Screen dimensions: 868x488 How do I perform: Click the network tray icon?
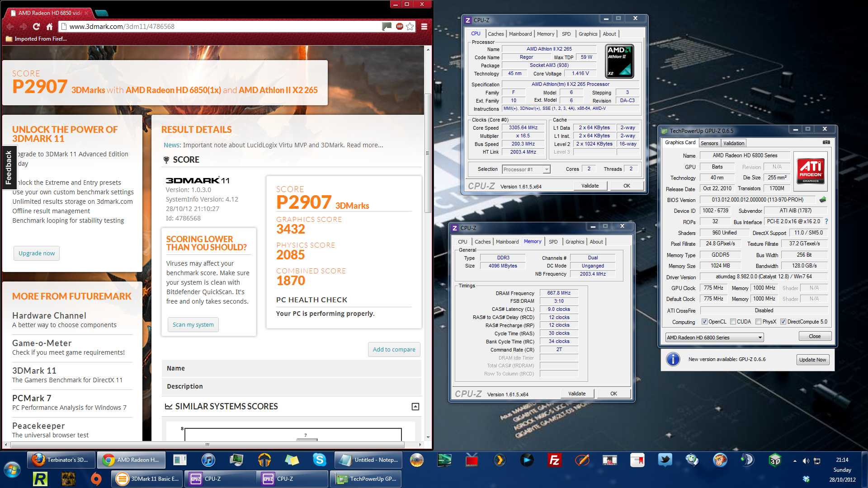(x=817, y=461)
